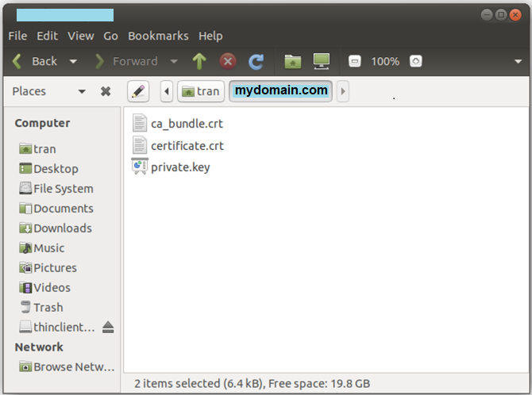
Task: Open Documents in the sidebar
Action: pyautogui.click(x=56, y=208)
